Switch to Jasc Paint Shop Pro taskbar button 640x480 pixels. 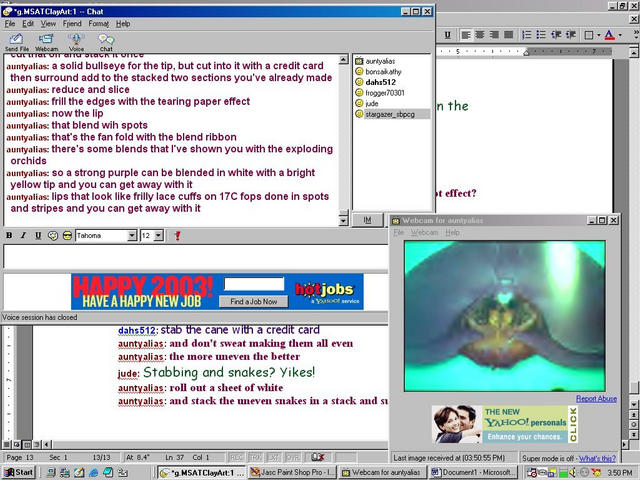[292, 473]
